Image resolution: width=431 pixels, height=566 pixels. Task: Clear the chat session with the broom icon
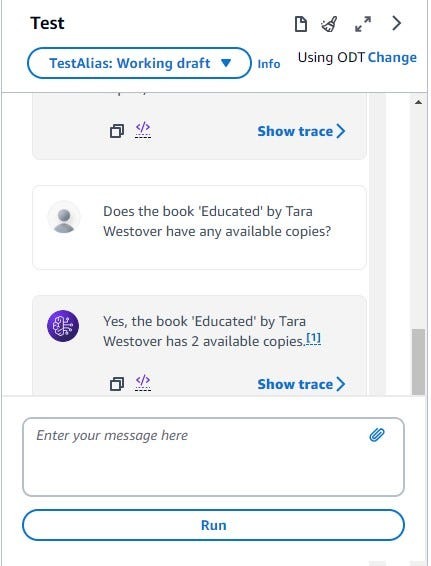[x=329, y=24]
